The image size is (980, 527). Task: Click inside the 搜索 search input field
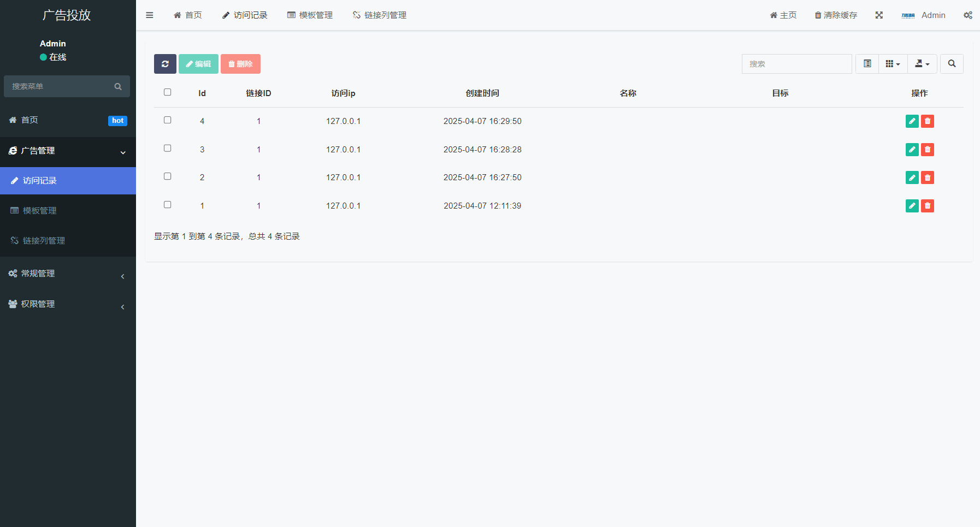coord(796,63)
